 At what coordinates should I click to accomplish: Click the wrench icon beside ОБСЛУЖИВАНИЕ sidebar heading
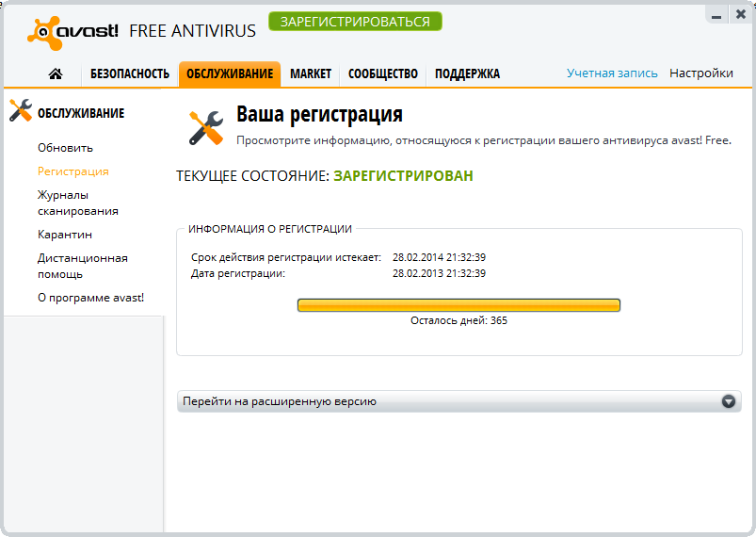(x=21, y=110)
